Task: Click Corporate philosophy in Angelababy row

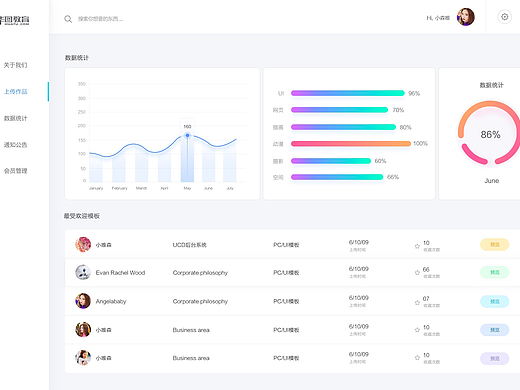Action: tap(200, 301)
